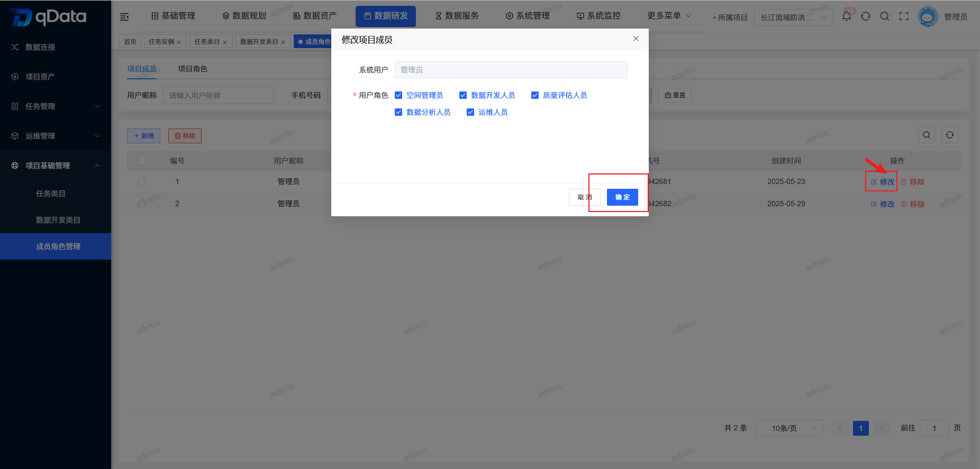The width and height of the screenshot is (980, 469).
Task: Close the 任务类目 tab
Action: (x=225, y=42)
